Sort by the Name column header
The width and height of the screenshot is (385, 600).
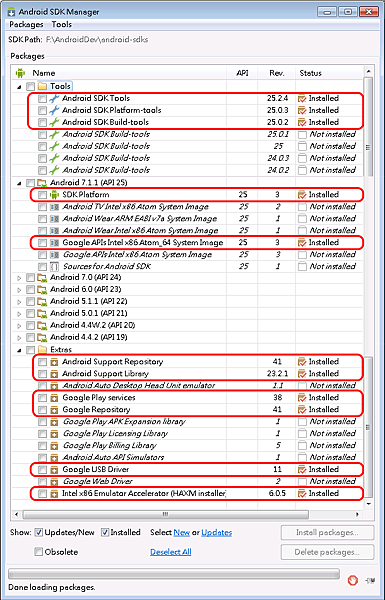click(x=119, y=73)
